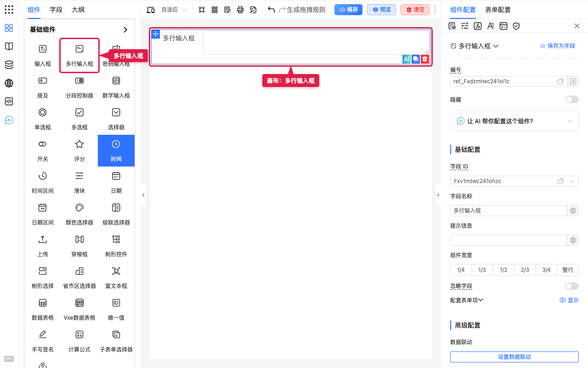Select the database icon in left sidebar
The image size is (588, 368).
pos(9,65)
